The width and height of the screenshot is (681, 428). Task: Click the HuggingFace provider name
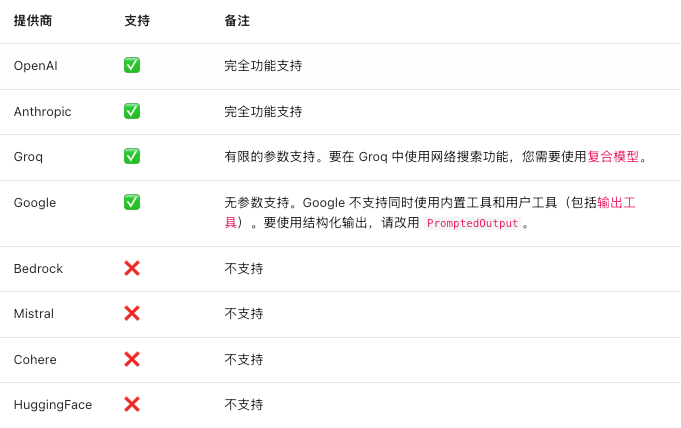pyautogui.click(x=52, y=405)
